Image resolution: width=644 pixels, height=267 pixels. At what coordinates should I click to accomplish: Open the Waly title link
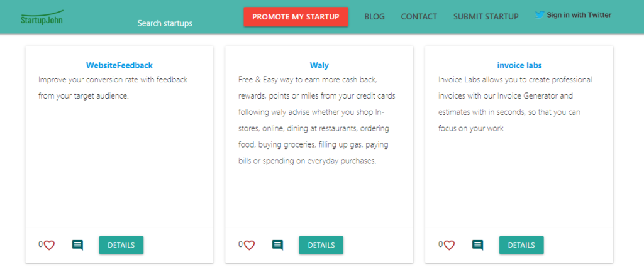tap(319, 65)
